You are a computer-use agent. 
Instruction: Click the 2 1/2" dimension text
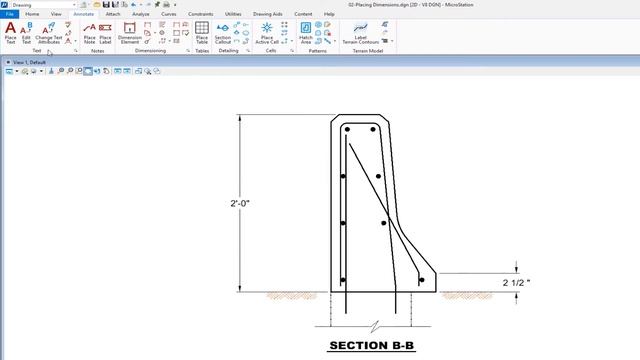(516, 282)
